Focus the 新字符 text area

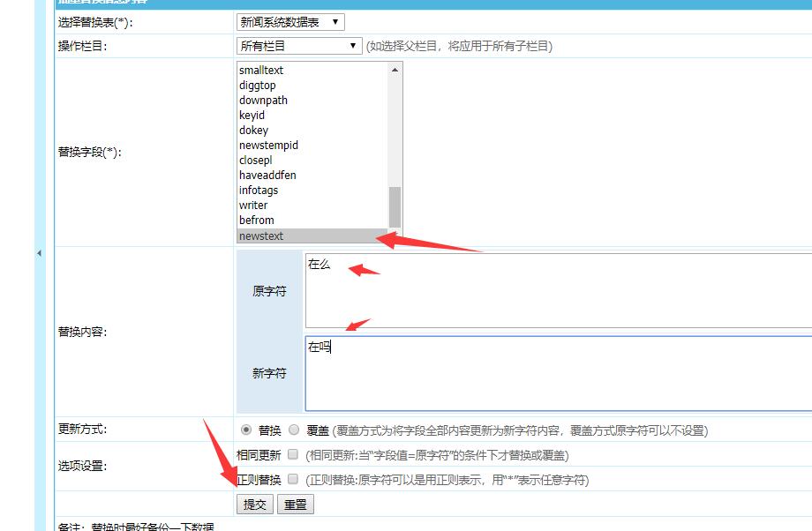pyautogui.click(x=556, y=373)
